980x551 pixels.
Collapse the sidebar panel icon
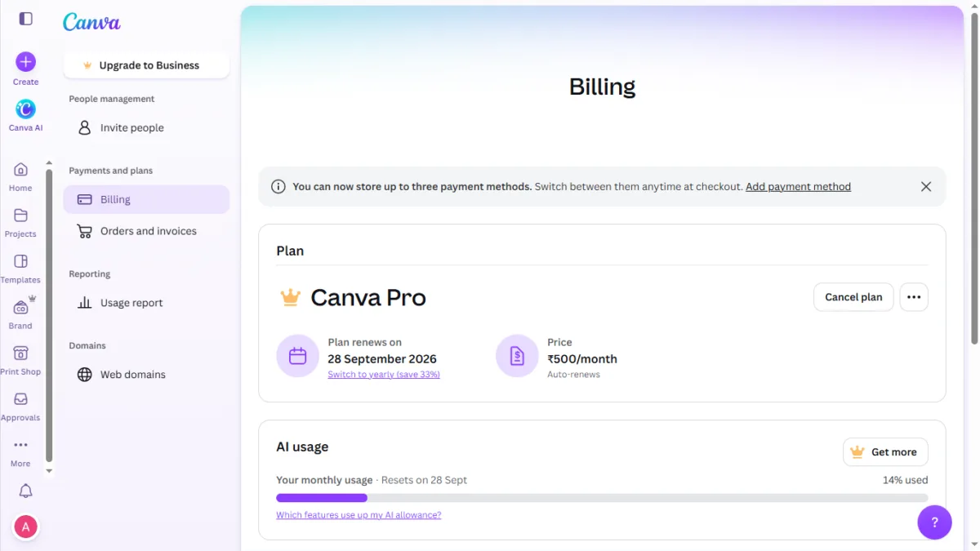point(26,19)
